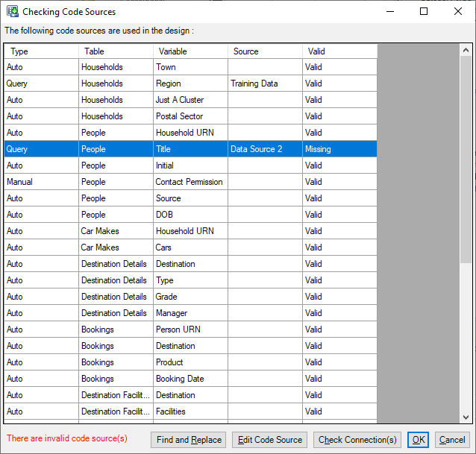
Task: Click the scrollbar up arrow
Action: [466, 51]
